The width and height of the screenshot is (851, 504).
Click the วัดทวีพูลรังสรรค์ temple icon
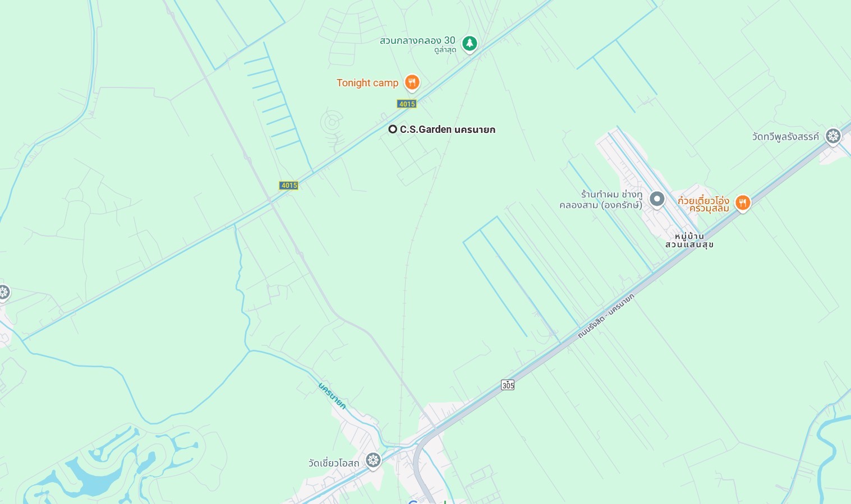[833, 136]
